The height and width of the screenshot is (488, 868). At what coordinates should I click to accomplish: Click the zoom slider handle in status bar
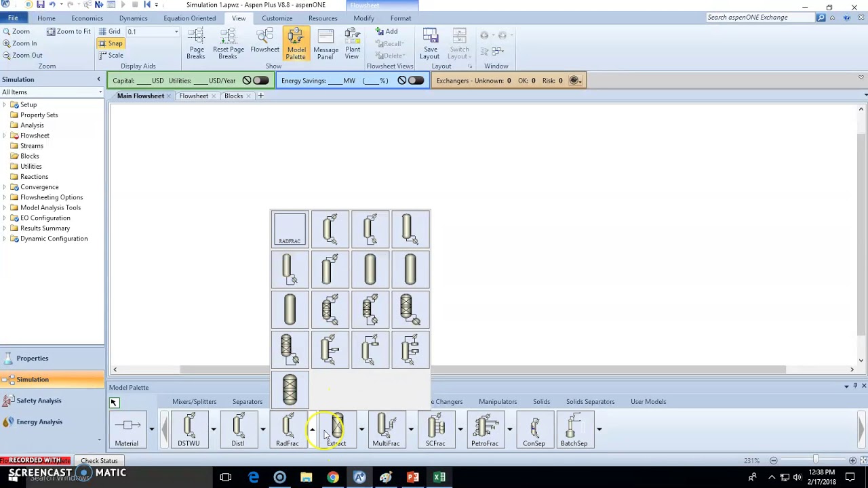[x=815, y=461]
